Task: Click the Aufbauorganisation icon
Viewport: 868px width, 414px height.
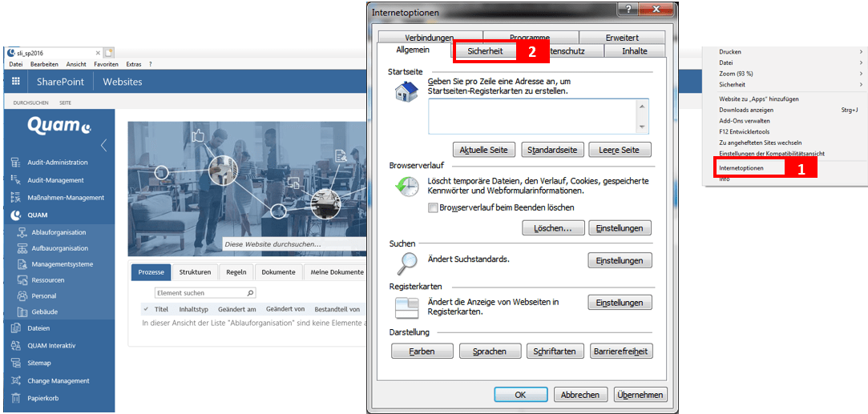Action: [x=22, y=248]
